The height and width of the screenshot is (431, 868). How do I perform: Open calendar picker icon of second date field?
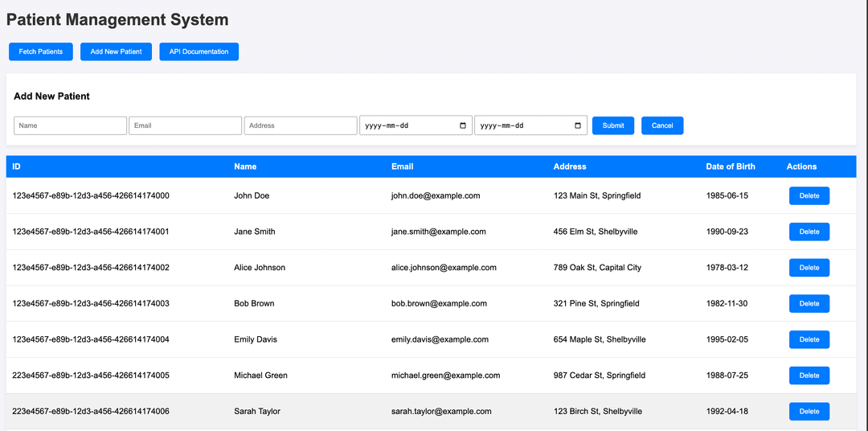pyautogui.click(x=578, y=125)
